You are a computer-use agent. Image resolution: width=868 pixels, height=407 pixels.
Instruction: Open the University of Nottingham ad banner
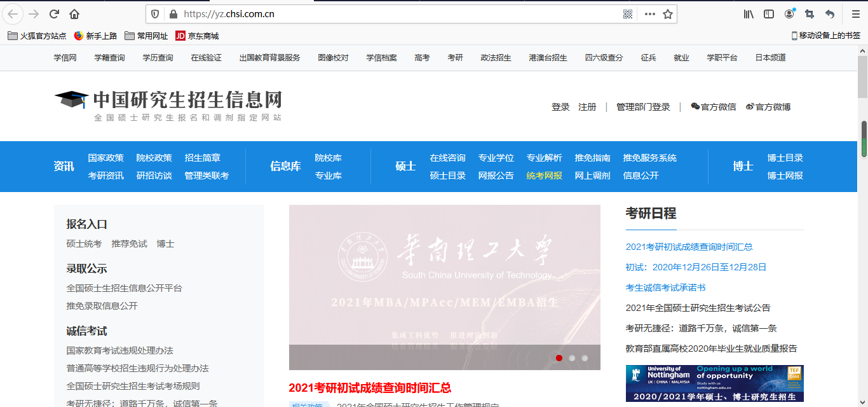pyautogui.click(x=715, y=383)
